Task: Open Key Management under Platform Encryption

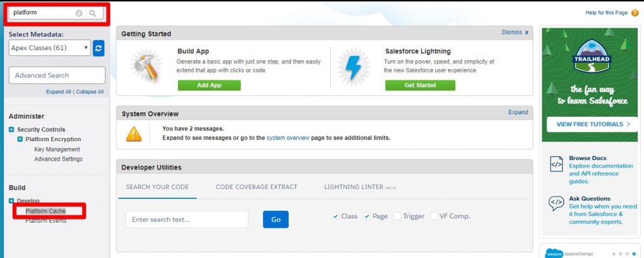Action: (57, 149)
